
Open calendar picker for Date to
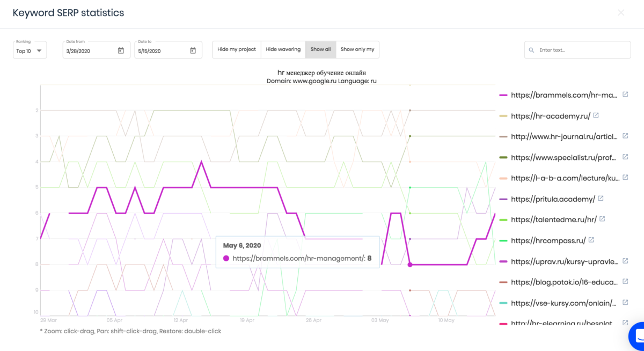(x=193, y=50)
